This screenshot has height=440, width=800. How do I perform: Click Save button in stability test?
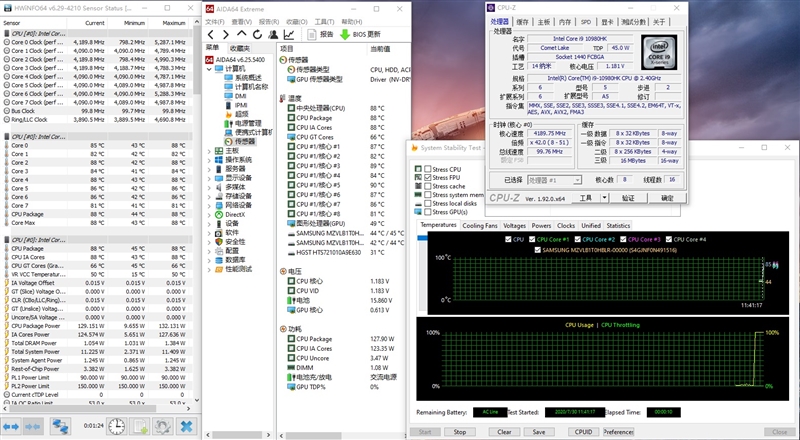click(539, 432)
